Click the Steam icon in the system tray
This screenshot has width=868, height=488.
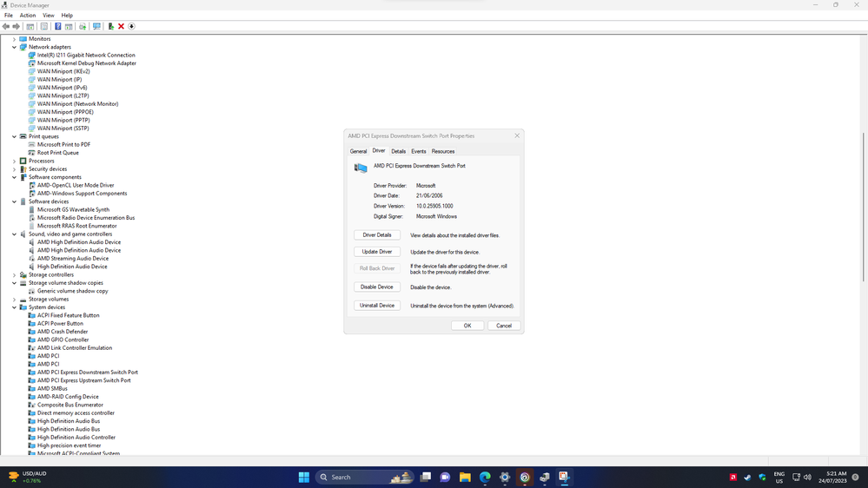[x=747, y=477]
